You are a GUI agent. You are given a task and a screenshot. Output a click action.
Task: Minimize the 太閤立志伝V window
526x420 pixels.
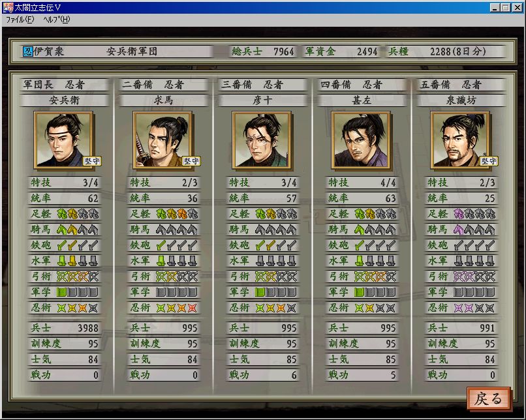(495, 7)
